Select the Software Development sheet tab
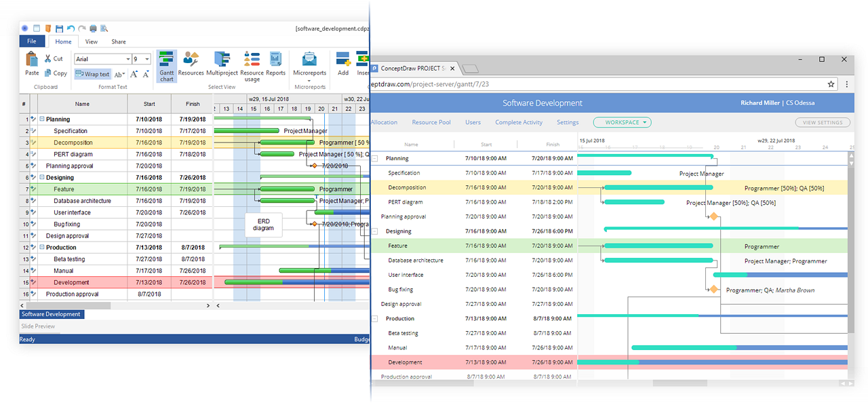This screenshot has height=403, width=868. pyautogui.click(x=52, y=314)
